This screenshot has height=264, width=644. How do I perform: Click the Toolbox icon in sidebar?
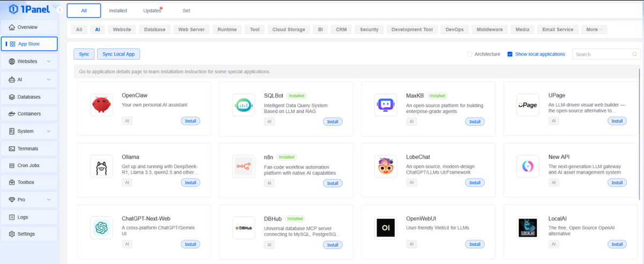12,182
